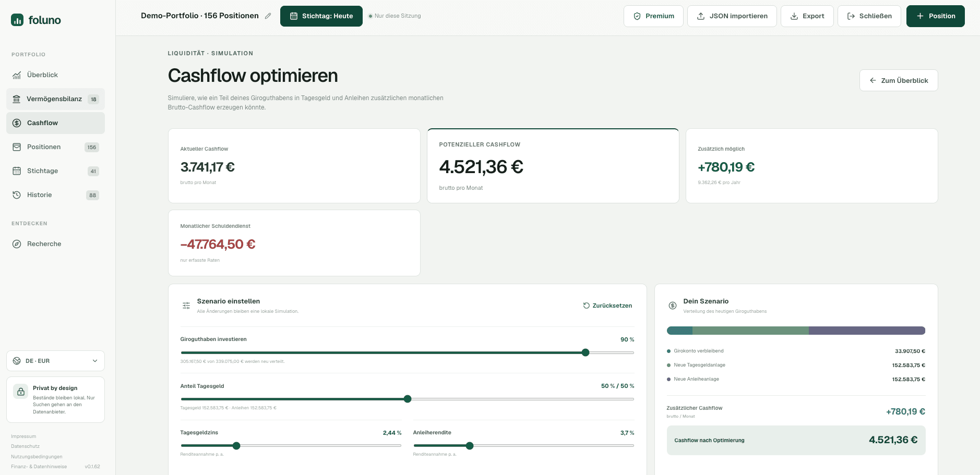Click the Historie clock icon
The width and height of the screenshot is (980, 475).
click(17, 195)
